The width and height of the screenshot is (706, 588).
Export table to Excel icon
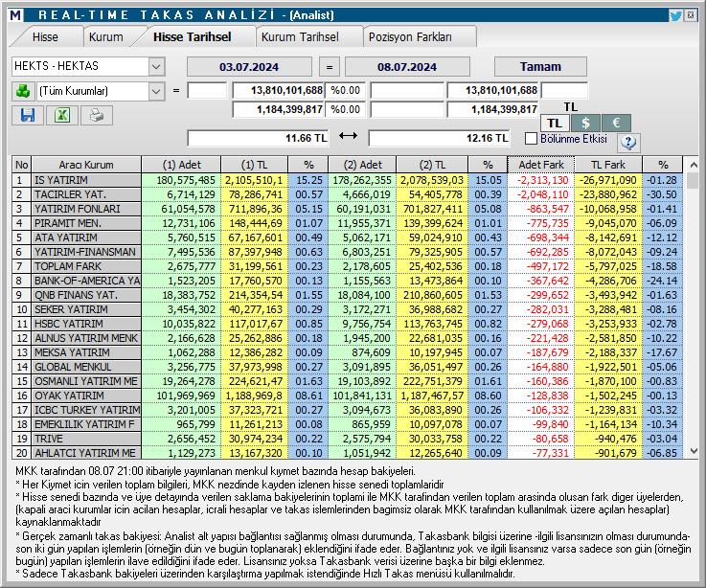tap(62, 115)
